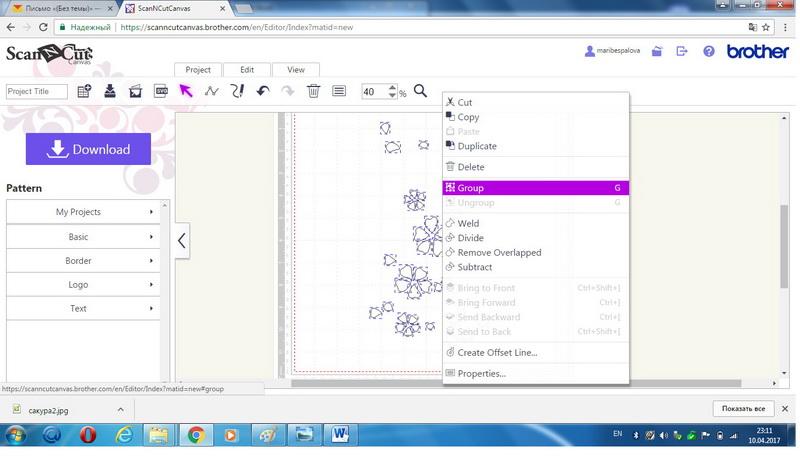800x456 pixels.
Task: Click the magnifier zoom icon
Action: point(420,91)
